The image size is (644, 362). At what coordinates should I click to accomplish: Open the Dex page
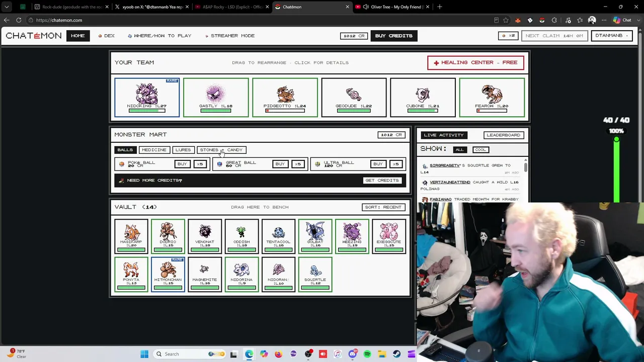coord(107,36)
